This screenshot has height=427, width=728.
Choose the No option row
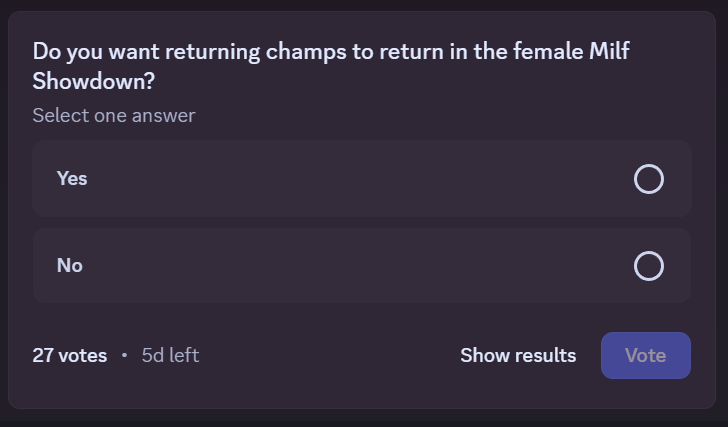coord(361,266)
